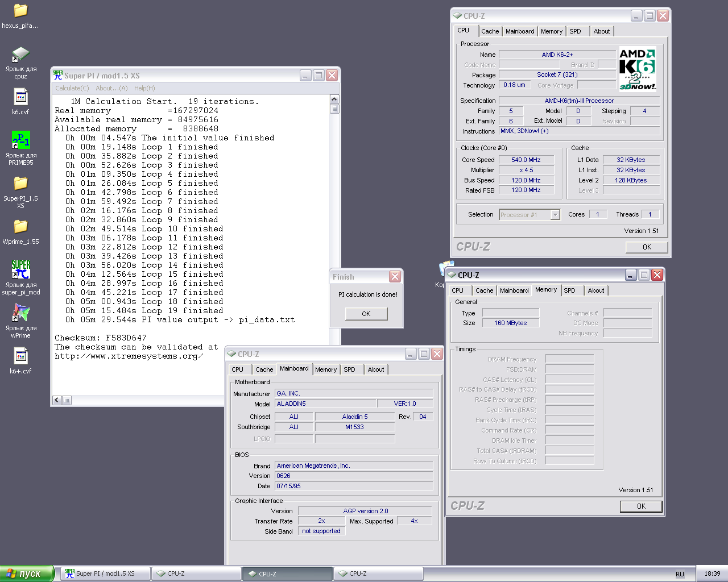Click the Checksum: F583D647 line
This screenshot has height=582, width=728.
101,338
